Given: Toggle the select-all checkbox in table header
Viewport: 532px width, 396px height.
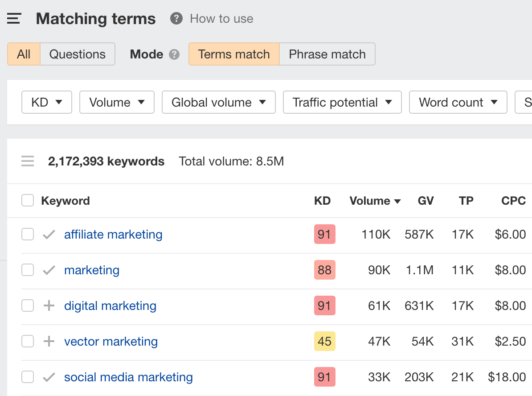Looking at the screenshot, I should coord(27,200).
